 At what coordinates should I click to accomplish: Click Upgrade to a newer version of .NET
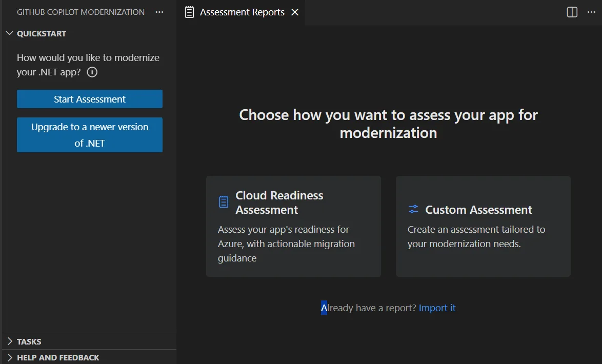(89, 134)
